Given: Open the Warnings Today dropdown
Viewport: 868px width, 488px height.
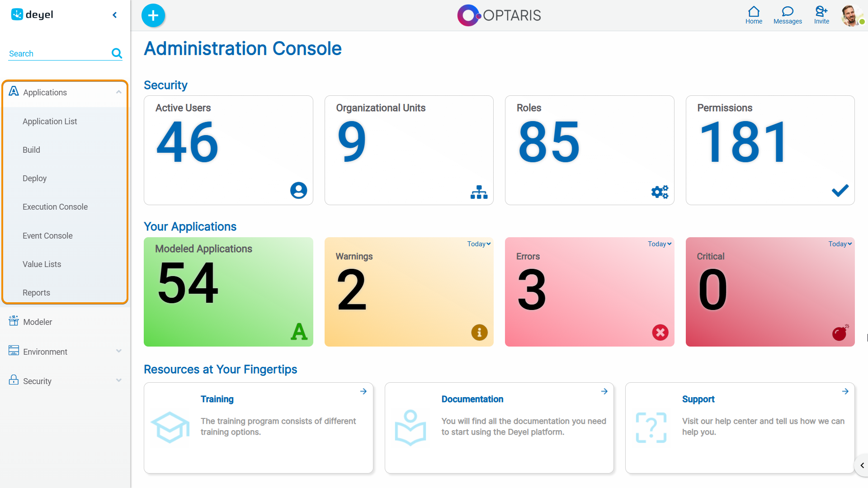Looking at the screenshot, I should coord(479,244).
